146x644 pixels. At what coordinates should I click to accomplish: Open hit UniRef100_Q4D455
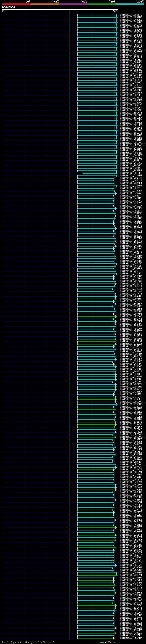coord(131,263)
